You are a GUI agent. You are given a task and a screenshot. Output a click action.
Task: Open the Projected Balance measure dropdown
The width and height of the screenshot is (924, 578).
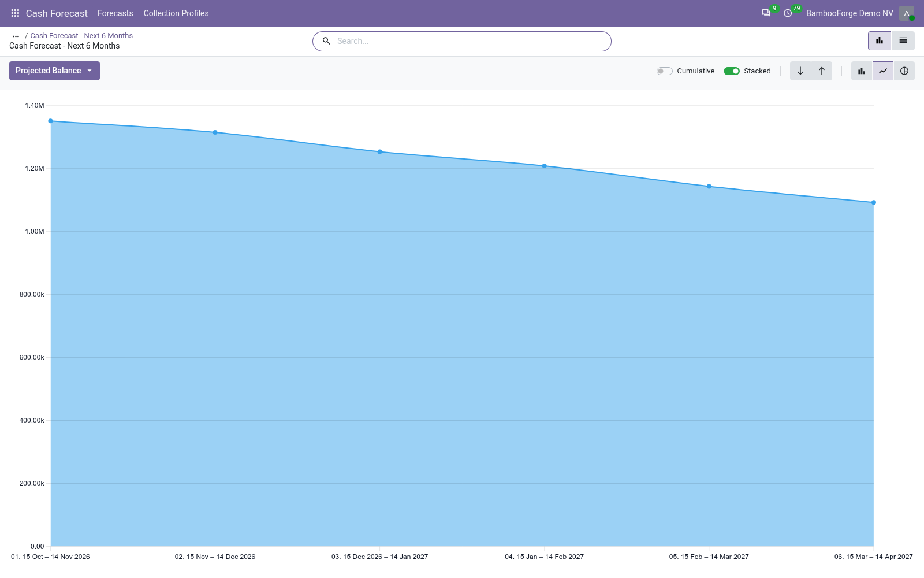pyautogui.click(x=54, y=71)
